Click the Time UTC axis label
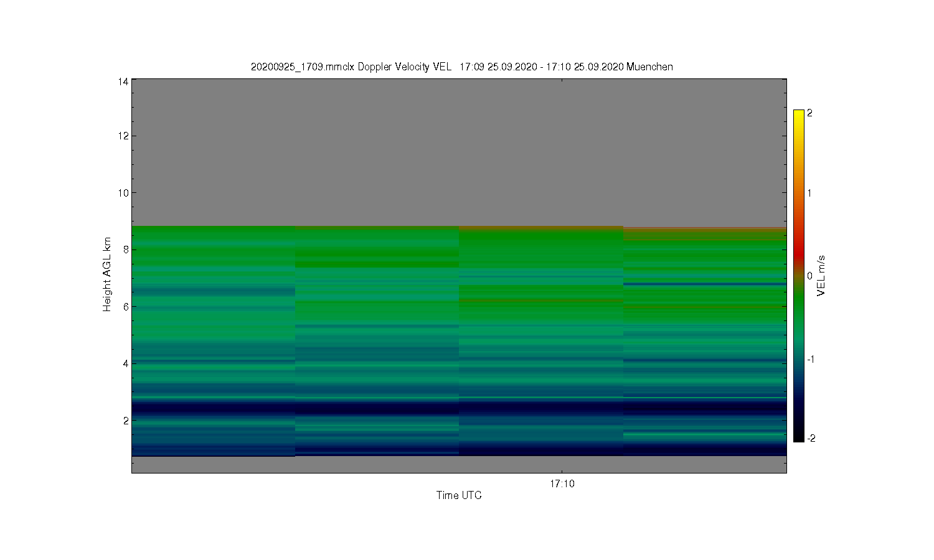 (459, 495)
